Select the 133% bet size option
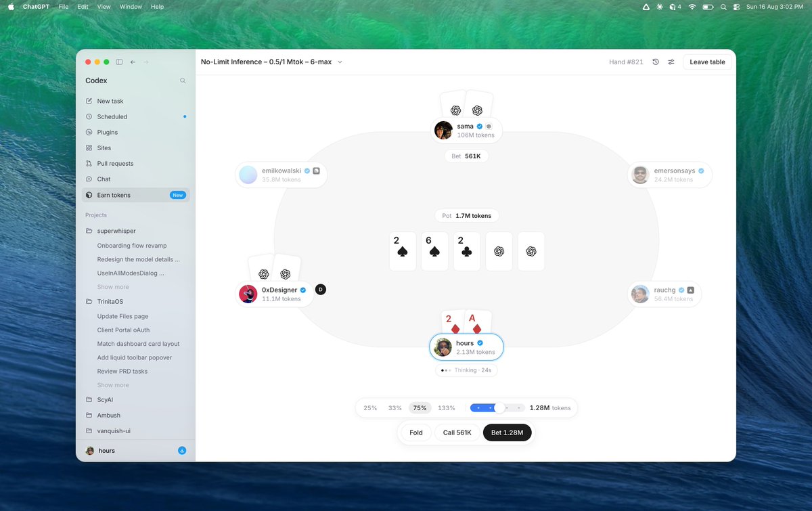 point(447,408)
